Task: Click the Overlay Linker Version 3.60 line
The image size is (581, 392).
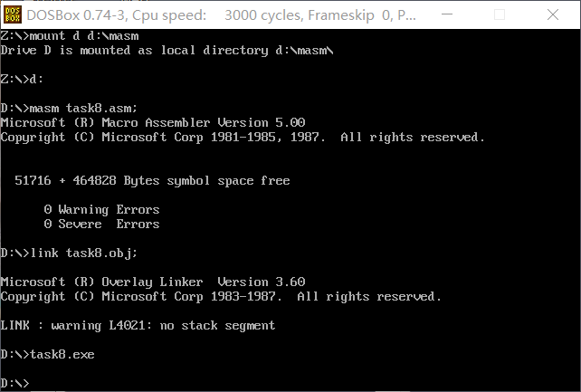Action: [153, 282]
